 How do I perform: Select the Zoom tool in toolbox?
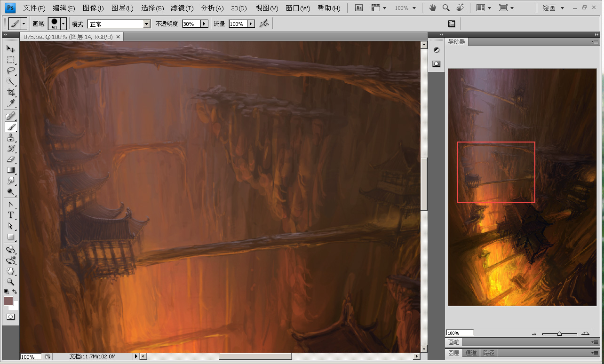tap(10, 282)
